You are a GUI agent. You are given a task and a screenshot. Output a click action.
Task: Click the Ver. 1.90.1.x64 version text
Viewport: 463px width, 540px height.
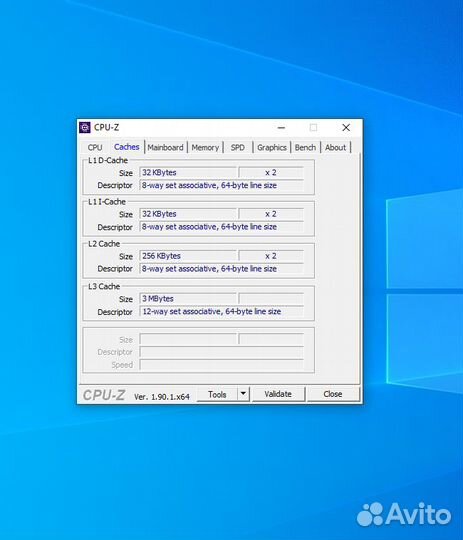[162, 397]
